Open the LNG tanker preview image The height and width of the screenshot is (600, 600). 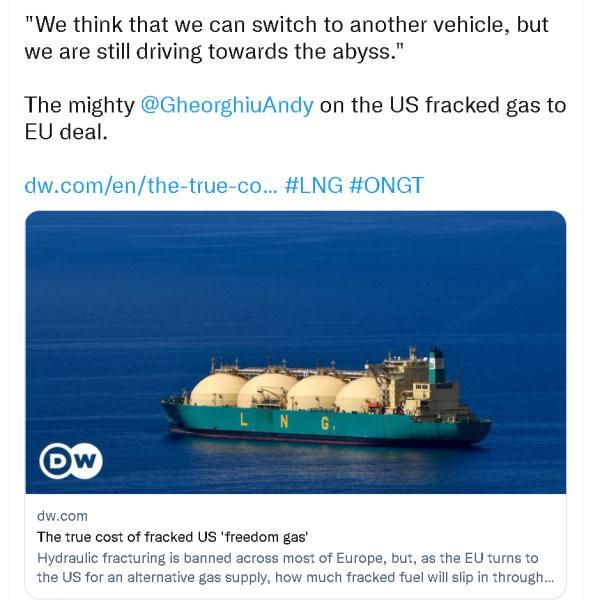click(295, 352)
